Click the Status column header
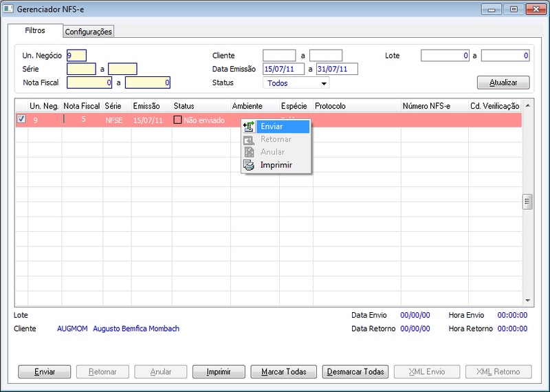550x392 pixels. pos(201,106)
